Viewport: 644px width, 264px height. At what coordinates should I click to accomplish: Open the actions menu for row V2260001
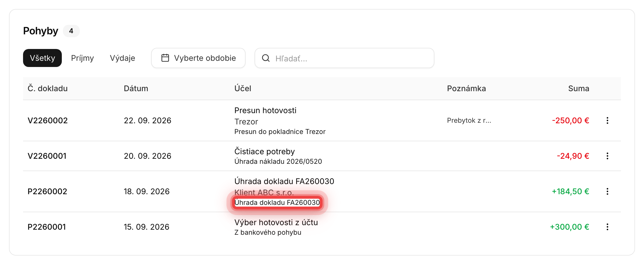coord(607,156)
